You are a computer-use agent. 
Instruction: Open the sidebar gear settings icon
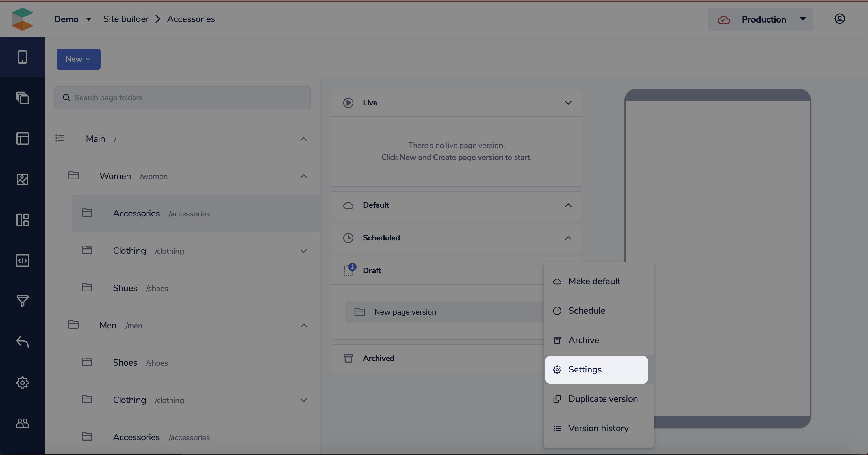22,383
